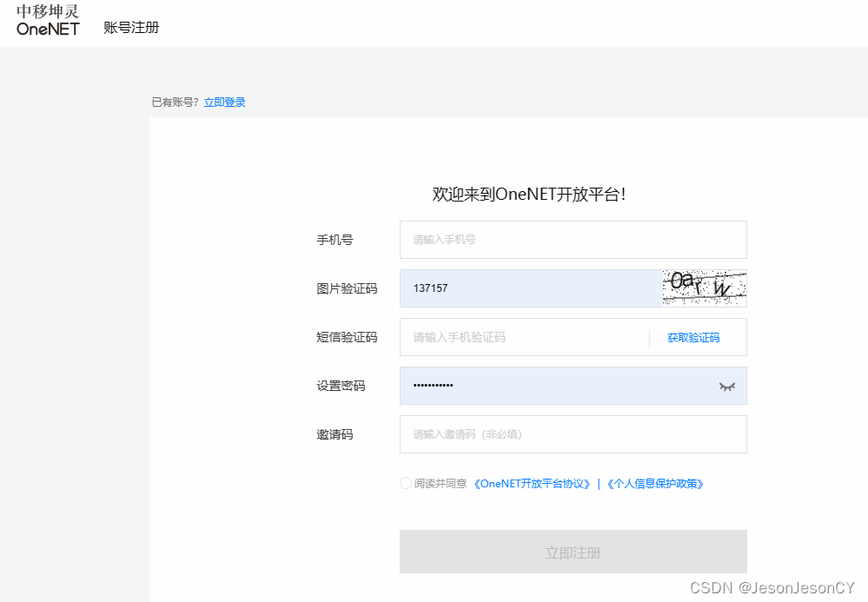
Task: Click the 手机号 phone number input field
Action: 573,240
